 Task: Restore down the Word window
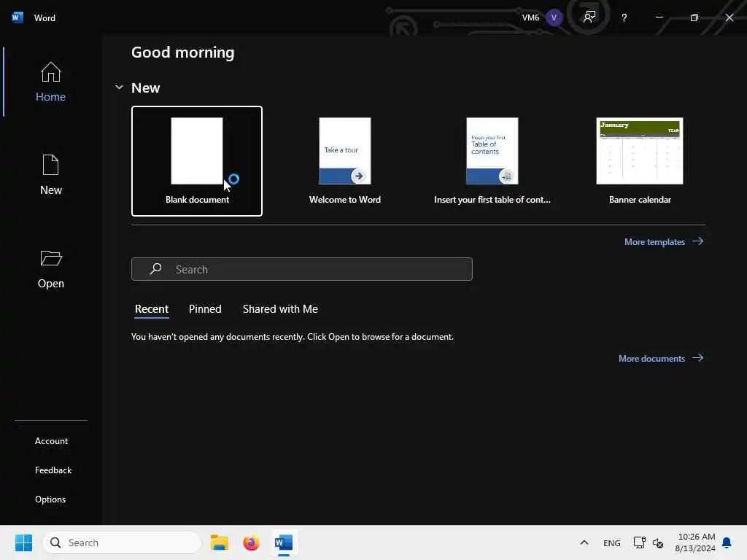694,17
